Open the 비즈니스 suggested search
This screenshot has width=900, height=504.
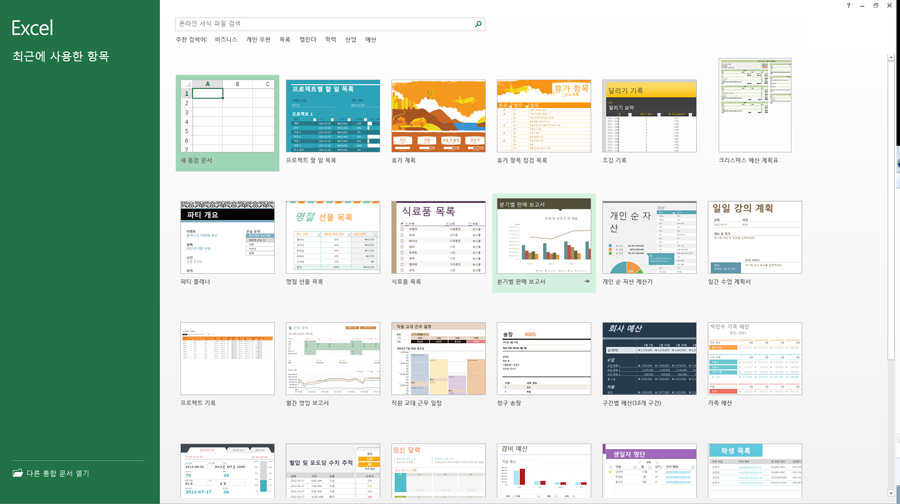tap(226, 40)
